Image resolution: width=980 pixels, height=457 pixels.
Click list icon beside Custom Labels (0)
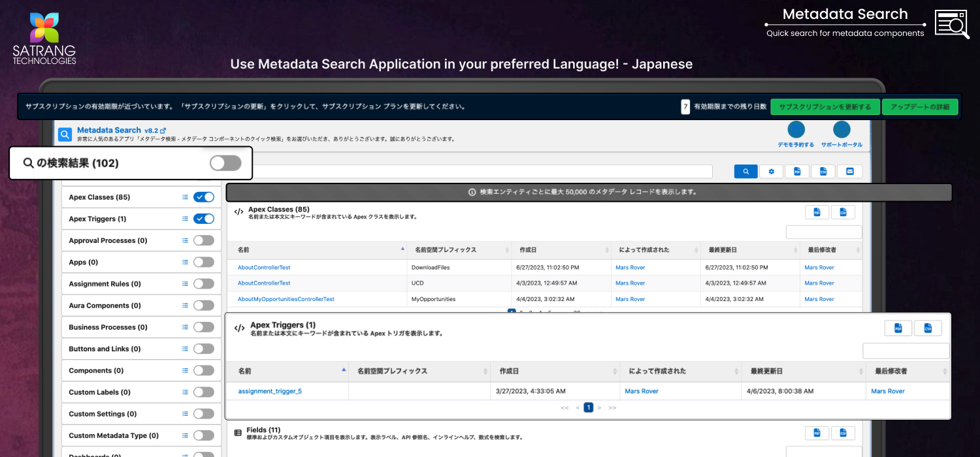(x=186, y=392)
